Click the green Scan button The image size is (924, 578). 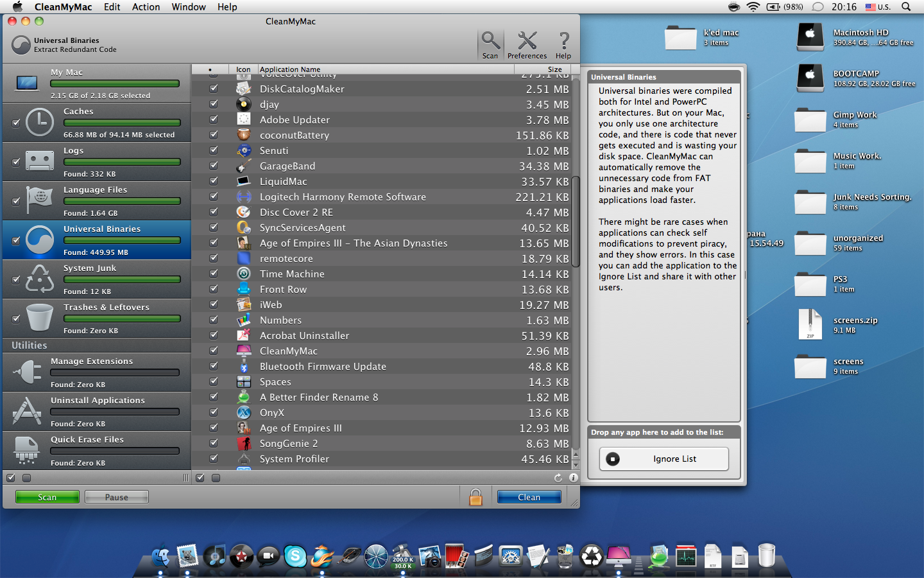pyautogui.click(x=47, y=497)
